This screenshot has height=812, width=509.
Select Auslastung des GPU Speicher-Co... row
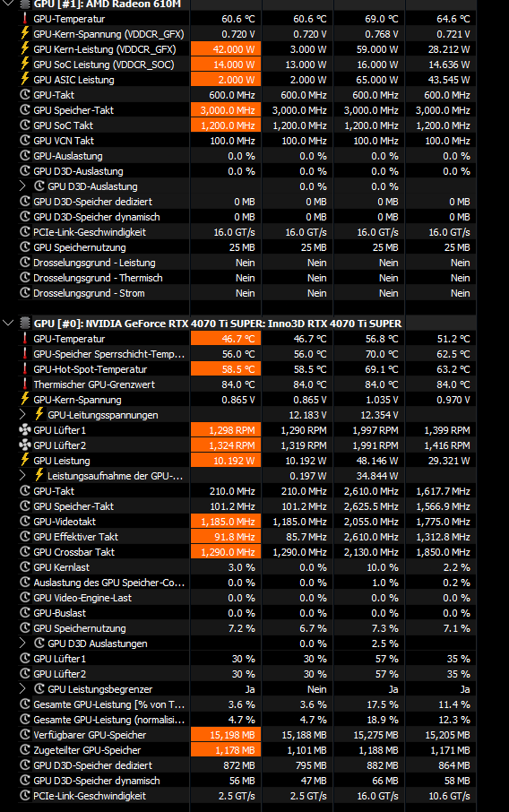click(246, 582)
